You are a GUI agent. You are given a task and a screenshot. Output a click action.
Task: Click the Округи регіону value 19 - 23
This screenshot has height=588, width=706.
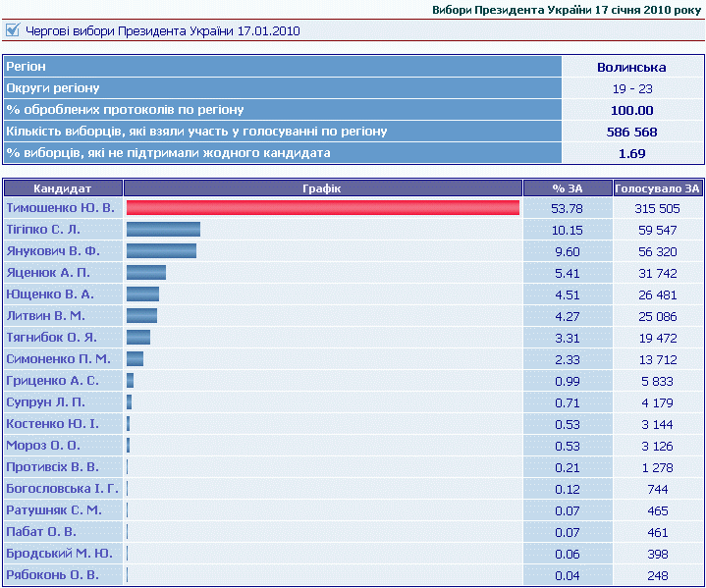631,88
